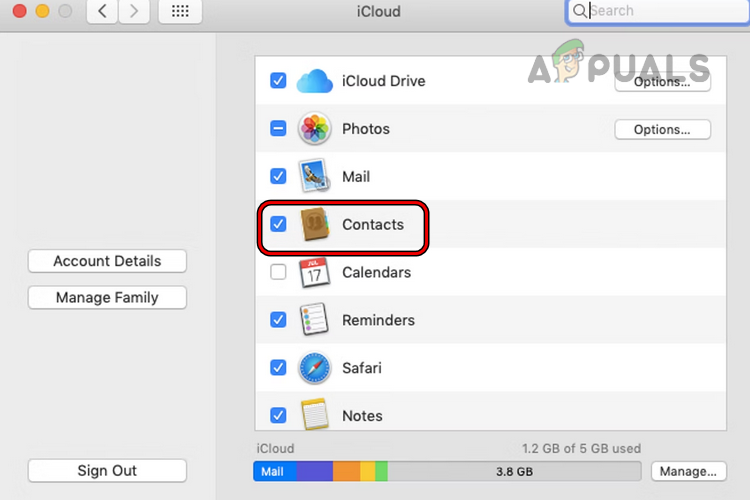Click the Reminders list icon
The image size is (750, 500).
point(314,319)
